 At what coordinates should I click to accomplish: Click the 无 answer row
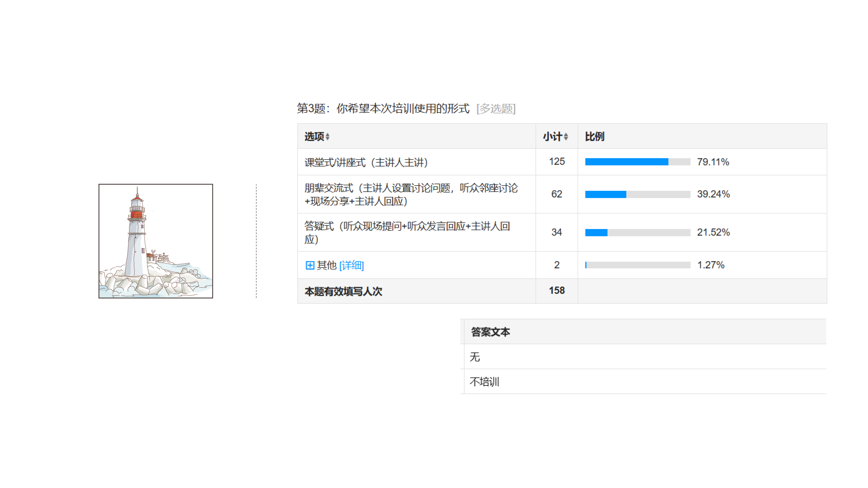click(x=475, y=357)
